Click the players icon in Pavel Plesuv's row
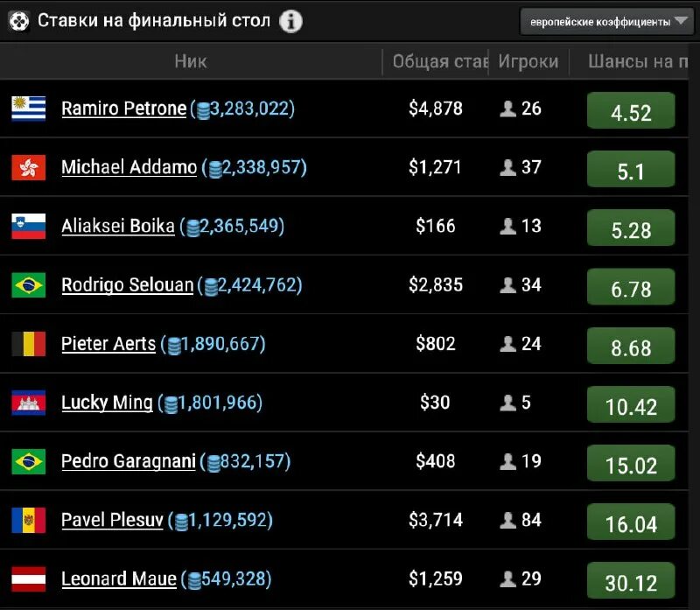 [507, 521]
